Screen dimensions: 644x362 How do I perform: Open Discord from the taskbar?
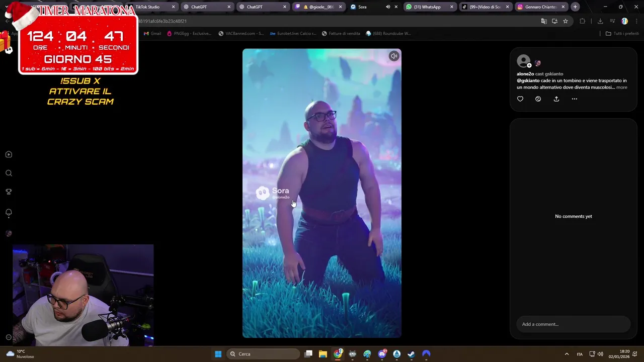(x=382, y=354)
